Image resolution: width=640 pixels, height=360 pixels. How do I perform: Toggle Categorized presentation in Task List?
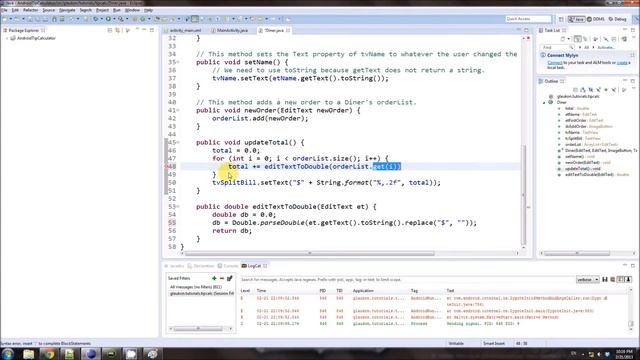(578, 39)
